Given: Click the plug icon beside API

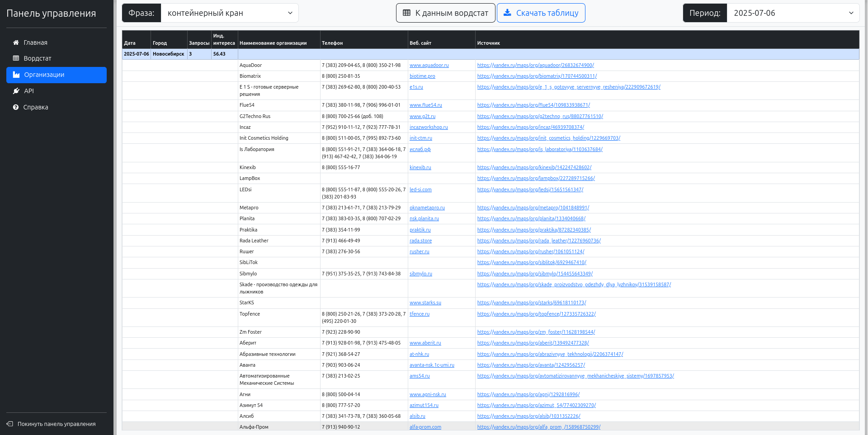Looking at the screenshot, I should pyautogui.click(x=16, y=91).
